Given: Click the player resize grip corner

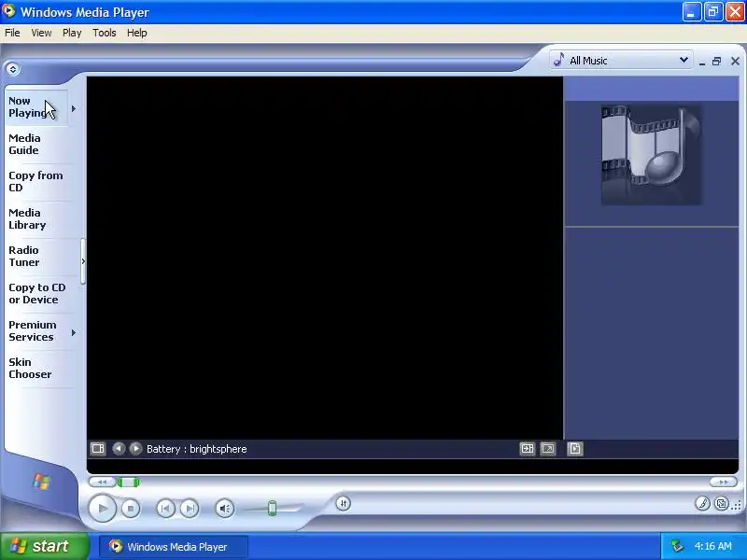Looking at the screenshot, I should (x=738, y=506).
